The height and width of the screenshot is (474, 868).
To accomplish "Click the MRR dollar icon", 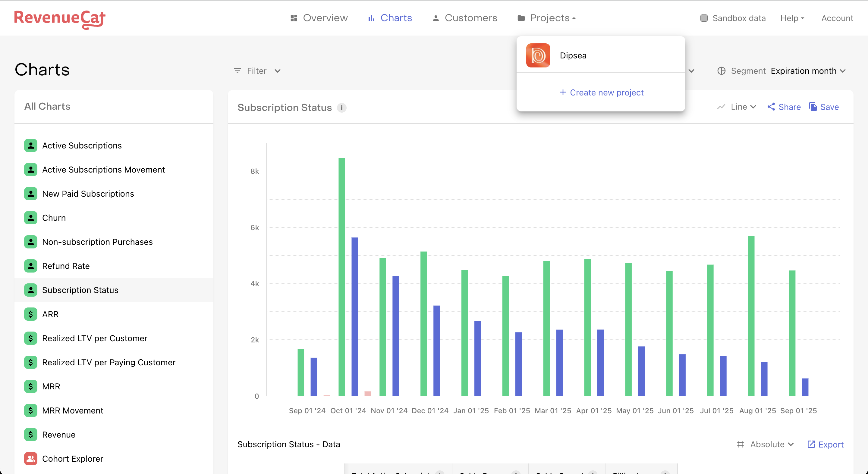I will click(31, 386).
